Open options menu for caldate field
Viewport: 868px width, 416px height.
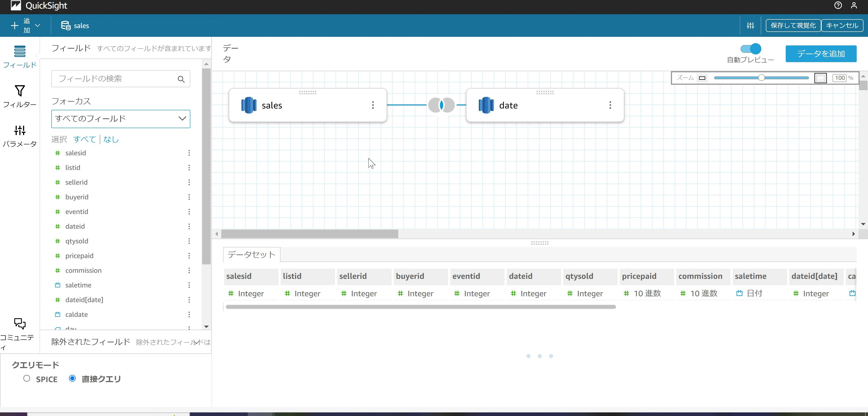189,314
